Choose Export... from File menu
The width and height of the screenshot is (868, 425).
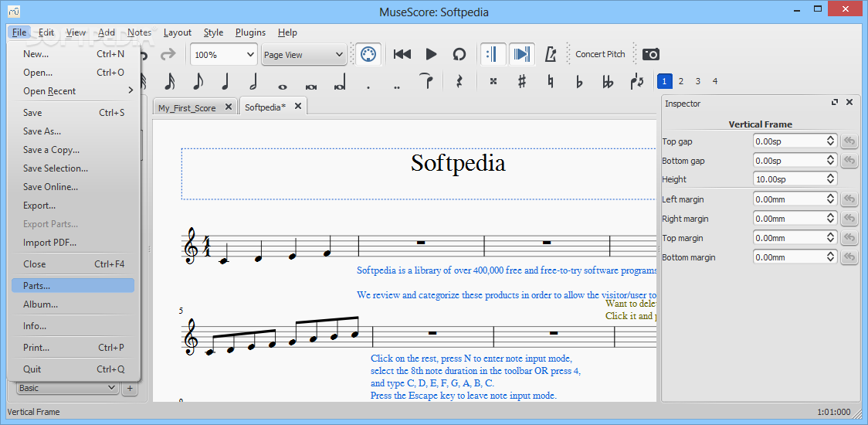pyautogui.click(x=73, y=206)
